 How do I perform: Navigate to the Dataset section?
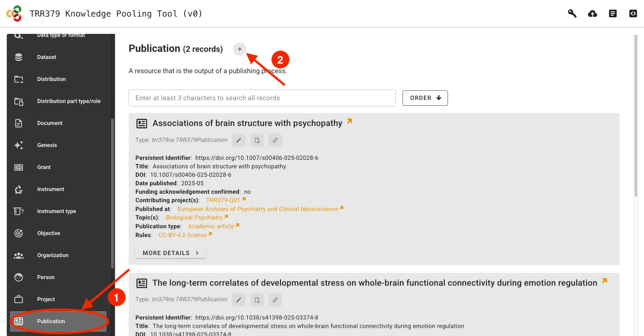[x=47, y=57]
